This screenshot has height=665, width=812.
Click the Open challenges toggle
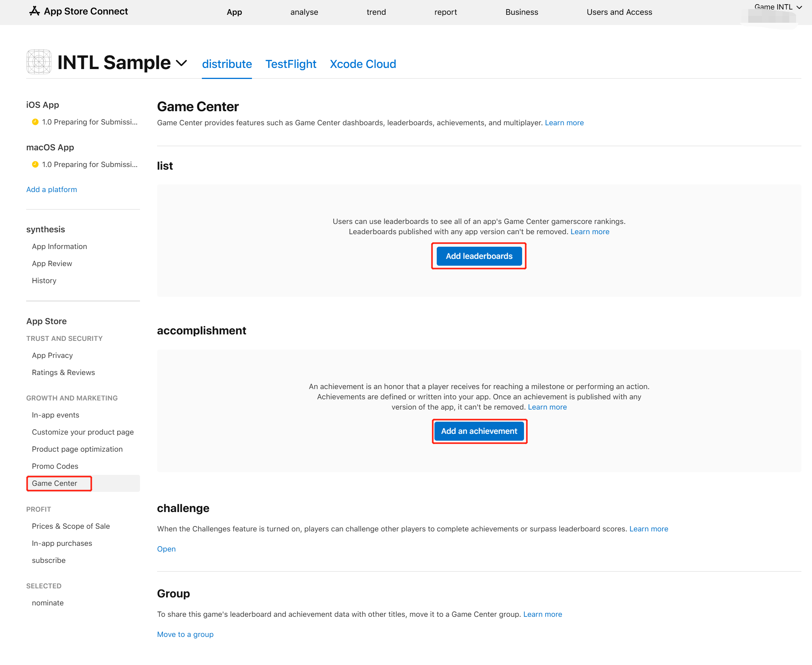pyautogui.click(x=166, y=548)
